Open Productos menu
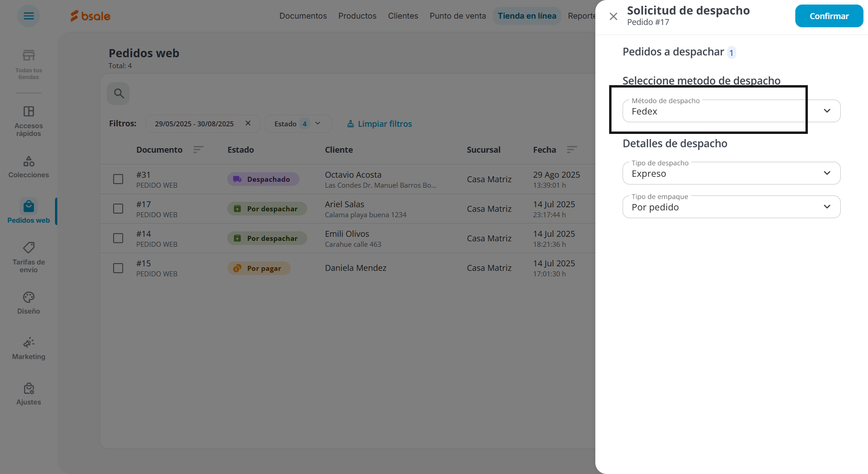The width and height of the screenshot is (868, 474). point(357,16)
